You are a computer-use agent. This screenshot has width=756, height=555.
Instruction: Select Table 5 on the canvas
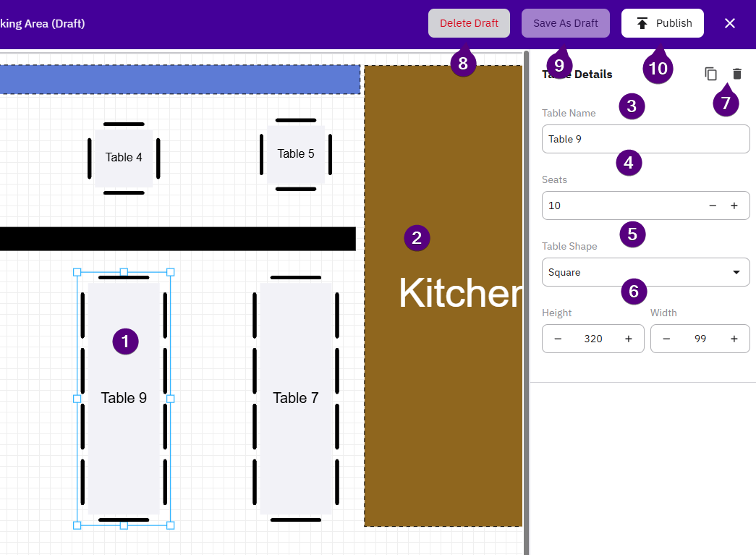coord(296,154)
